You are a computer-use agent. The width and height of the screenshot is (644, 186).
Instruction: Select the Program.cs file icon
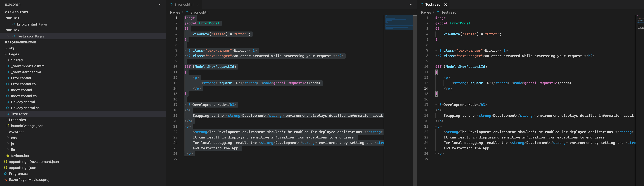[6, 174]
